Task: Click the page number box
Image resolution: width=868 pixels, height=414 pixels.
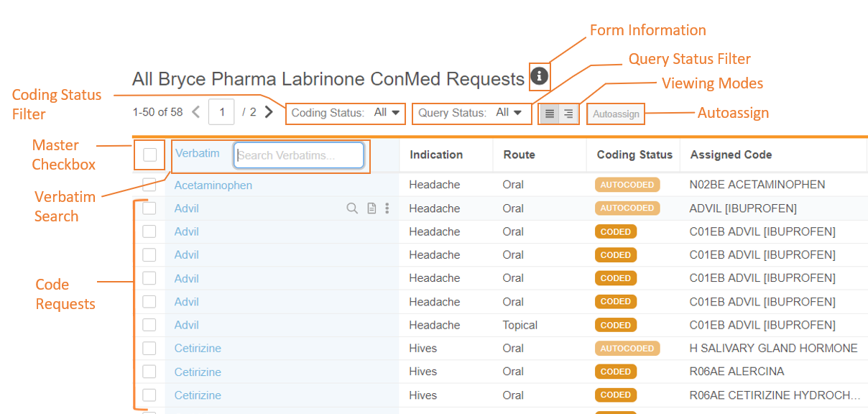Action: pyautogui.click(x=222, y=112)
